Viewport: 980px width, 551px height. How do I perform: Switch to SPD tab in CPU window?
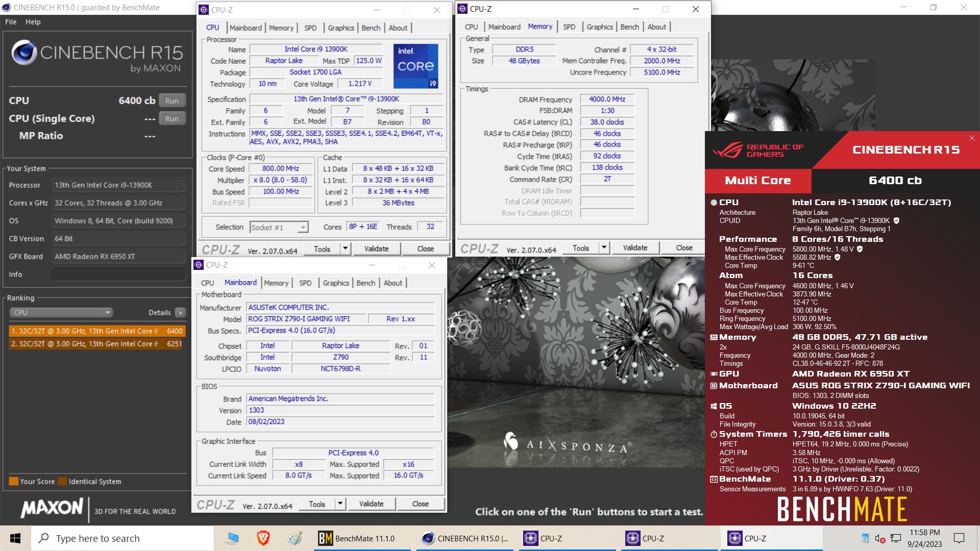(x=310, y=28)
